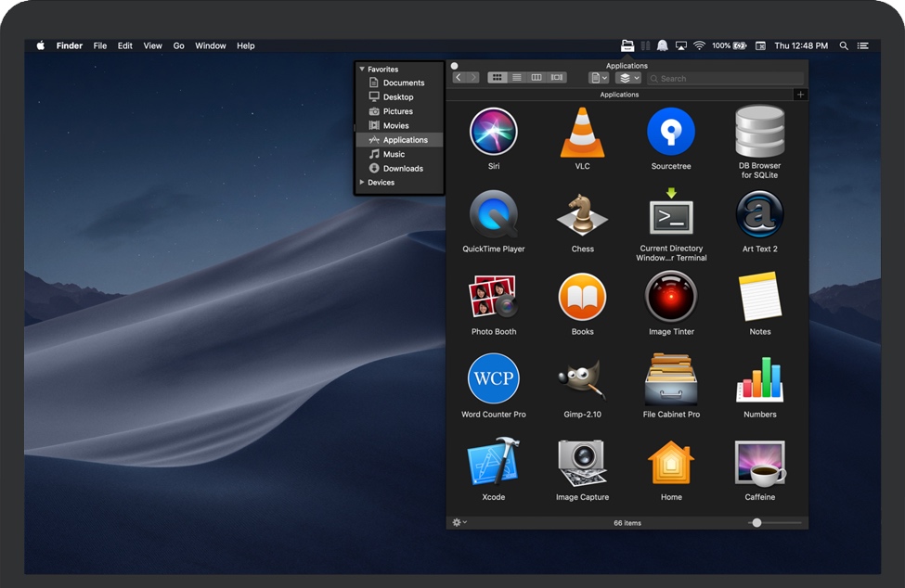Click the back navigation button
This screenshot has width=905, height=588.
459,78
